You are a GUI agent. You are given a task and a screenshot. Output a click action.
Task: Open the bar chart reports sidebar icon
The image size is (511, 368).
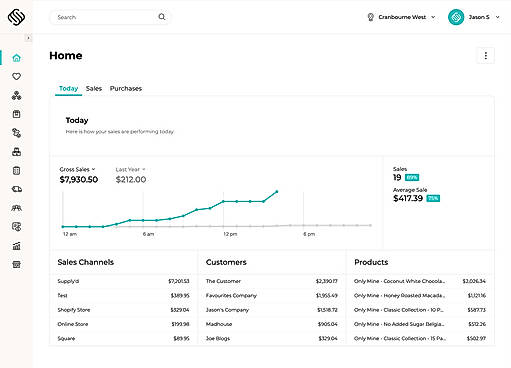16,246
